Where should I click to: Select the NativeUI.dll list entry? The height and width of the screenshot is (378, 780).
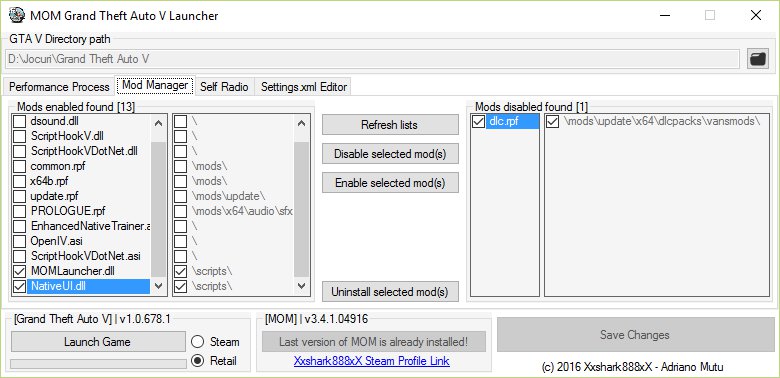tap(89, 286)
